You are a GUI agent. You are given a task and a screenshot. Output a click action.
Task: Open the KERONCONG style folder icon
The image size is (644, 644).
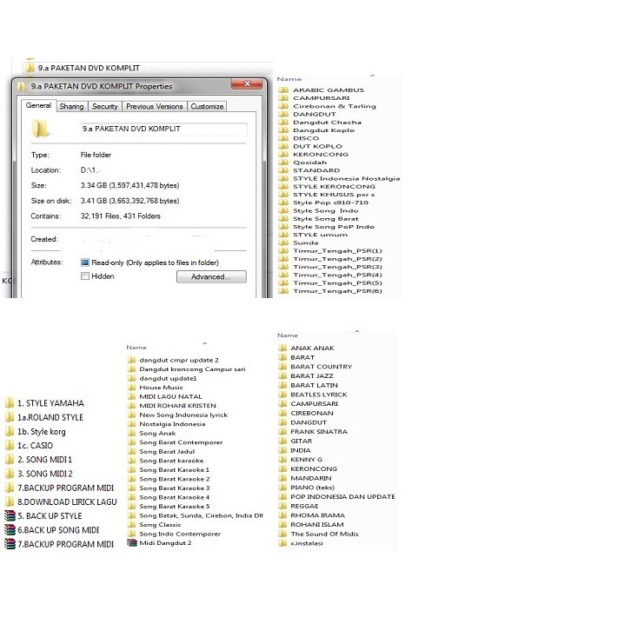pos(283,155)
